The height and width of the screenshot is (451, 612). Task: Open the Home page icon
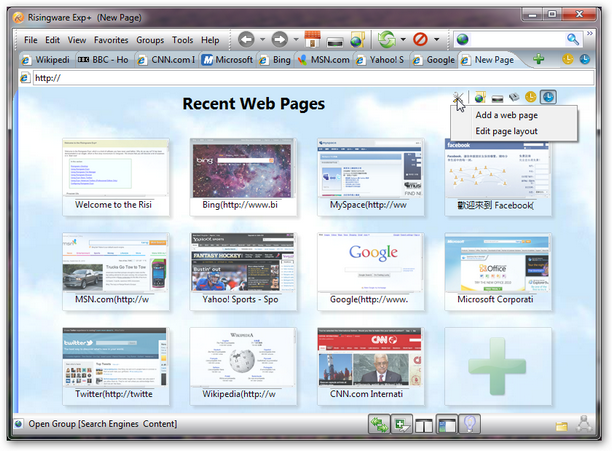[x=312, y=39]
